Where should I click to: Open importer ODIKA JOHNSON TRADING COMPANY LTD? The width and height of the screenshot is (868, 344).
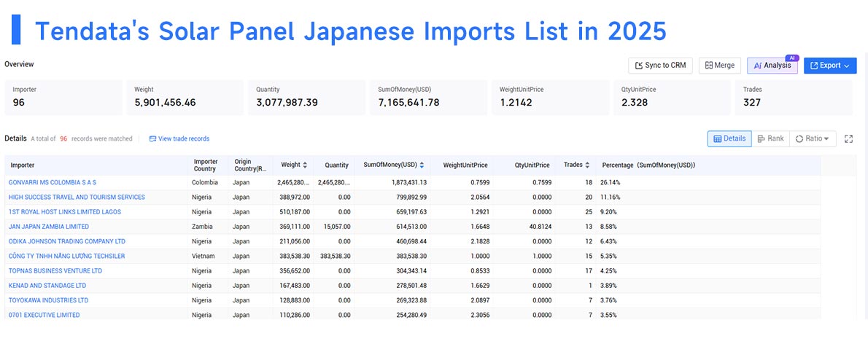67,241
